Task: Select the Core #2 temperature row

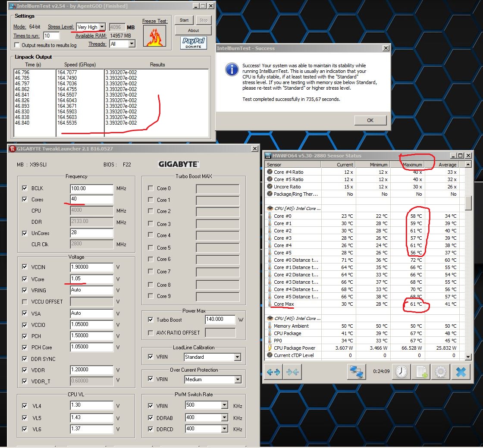Action: click(362, 231)
